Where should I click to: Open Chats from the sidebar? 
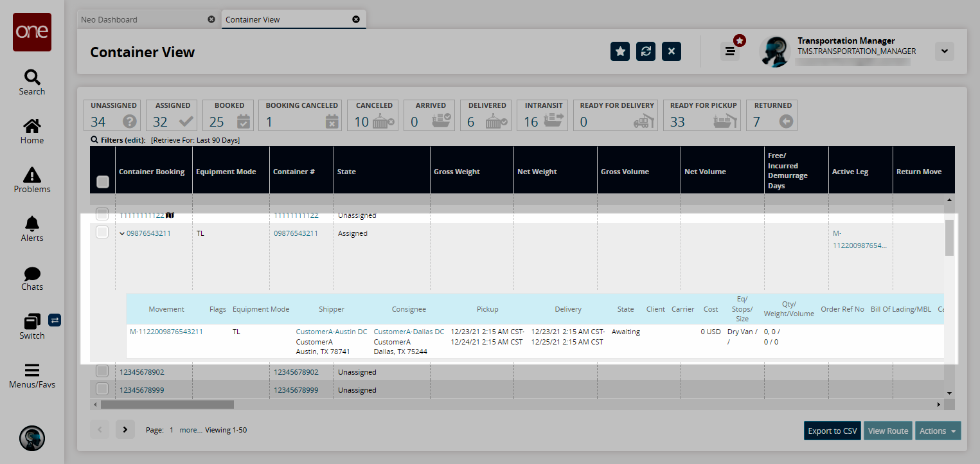(x=31, y=274)
